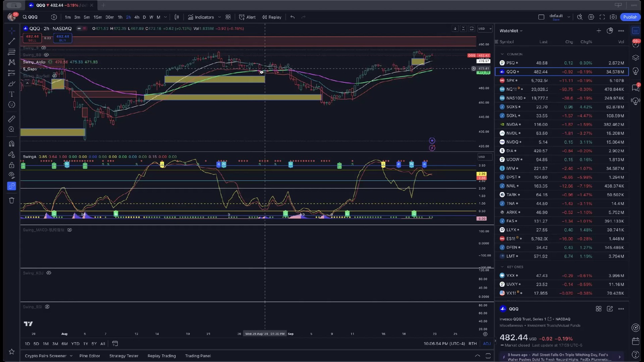Toggle magnet mode in left toolbar

point(12,144)
